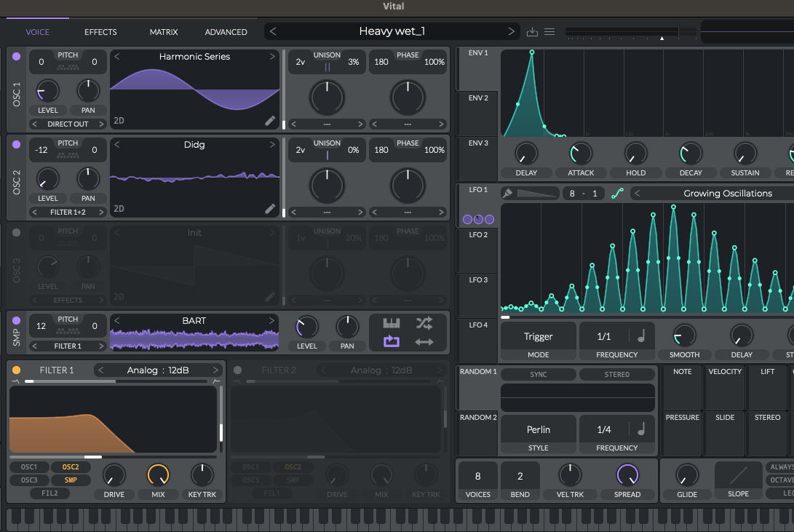The image size is (794, 532).
Task: Open the Matrix tab
Action: (x=164, y=32)
